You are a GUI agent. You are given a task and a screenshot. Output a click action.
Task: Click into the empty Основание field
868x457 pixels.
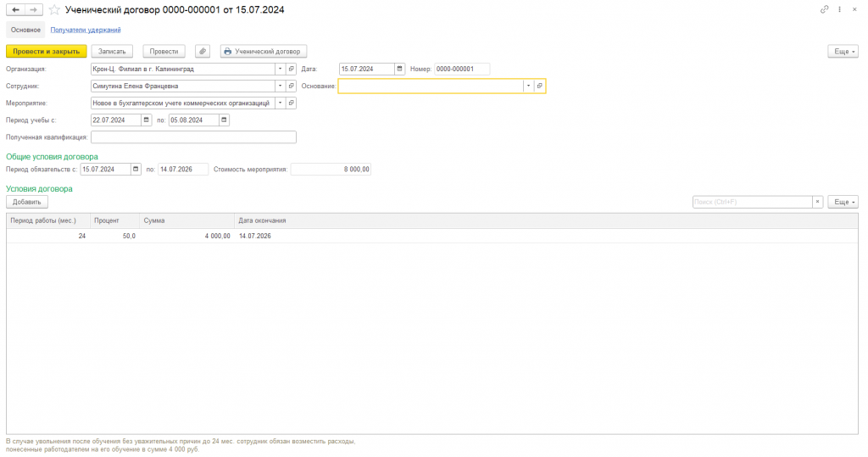(431, 86)
